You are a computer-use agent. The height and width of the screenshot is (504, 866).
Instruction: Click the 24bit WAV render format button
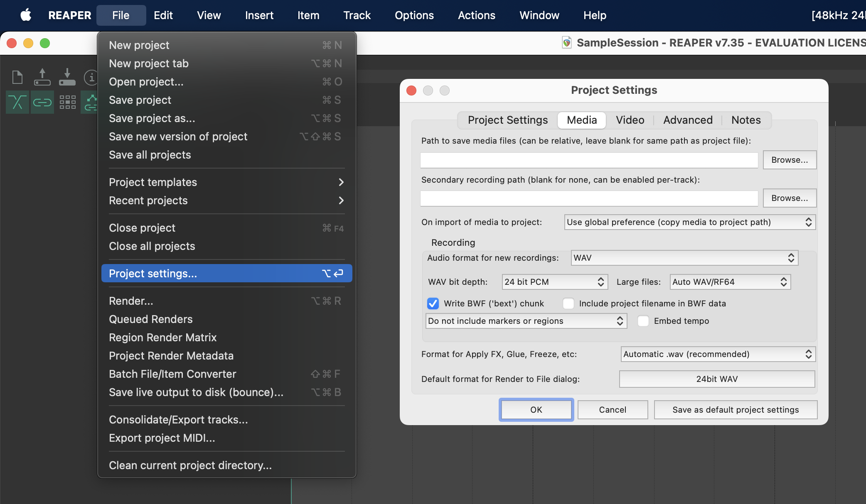717,379
